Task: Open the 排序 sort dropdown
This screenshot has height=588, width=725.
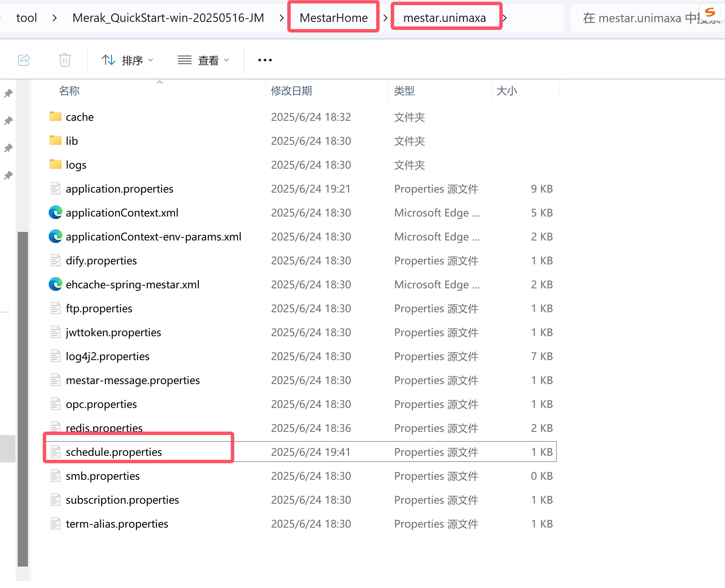Action: [127, 60]
